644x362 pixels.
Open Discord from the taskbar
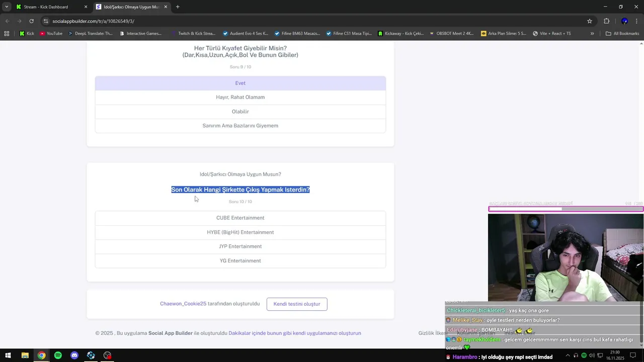[x=74, y=355]
